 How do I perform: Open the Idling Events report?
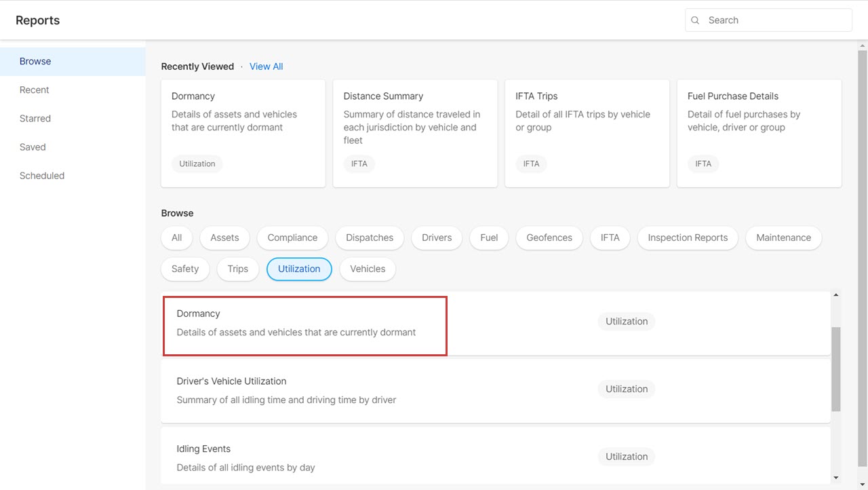click(496, 456)
